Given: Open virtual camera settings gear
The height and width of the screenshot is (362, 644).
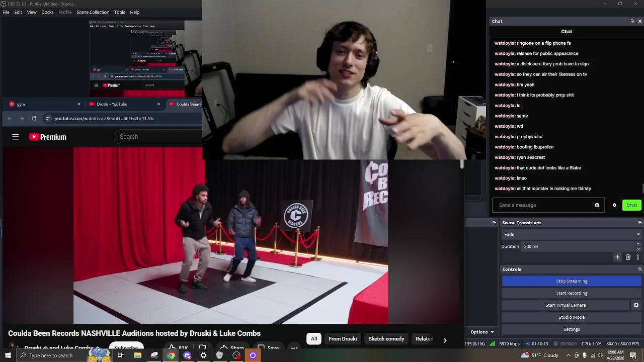Looking at the screenshot, I should point(636,305).
